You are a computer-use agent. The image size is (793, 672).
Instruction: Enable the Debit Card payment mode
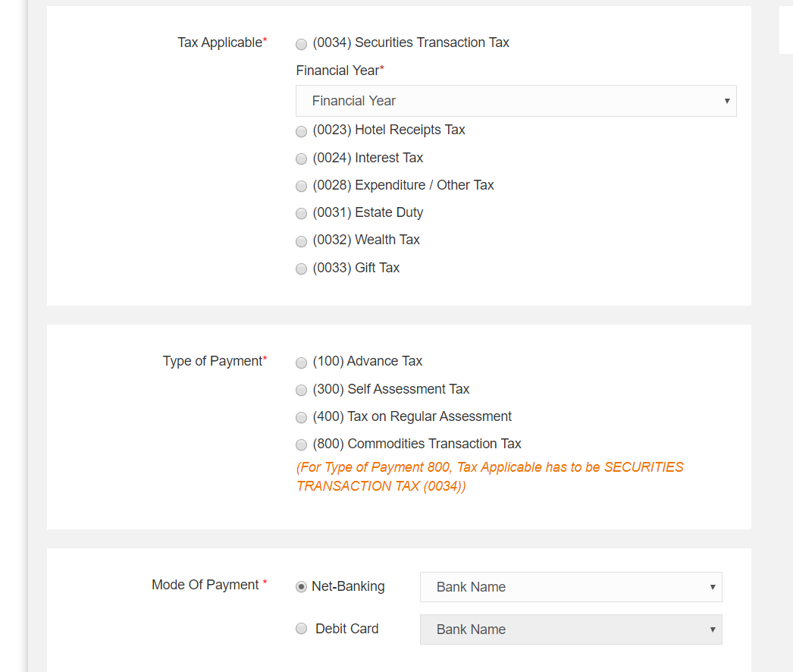[301, 628]
